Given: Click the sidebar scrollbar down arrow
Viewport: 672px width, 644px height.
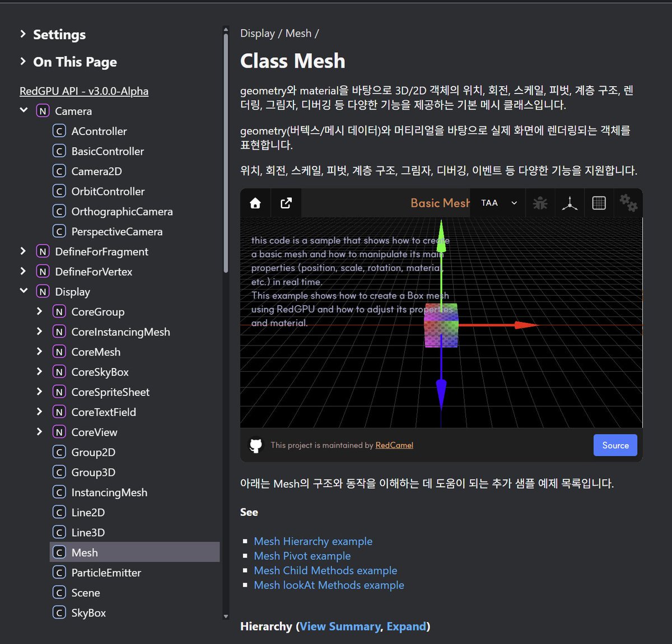Looking at the screenshot, I should [x=226, y=617].
